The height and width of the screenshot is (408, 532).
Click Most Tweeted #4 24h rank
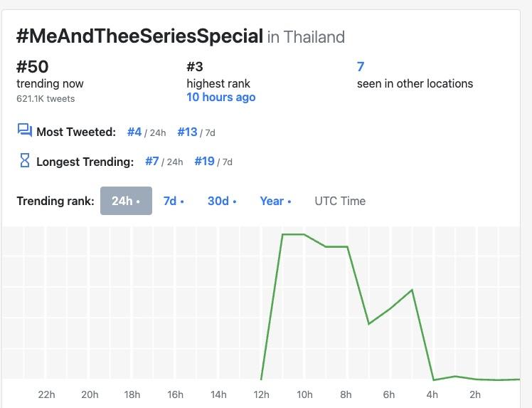click(x=134, y=132)
